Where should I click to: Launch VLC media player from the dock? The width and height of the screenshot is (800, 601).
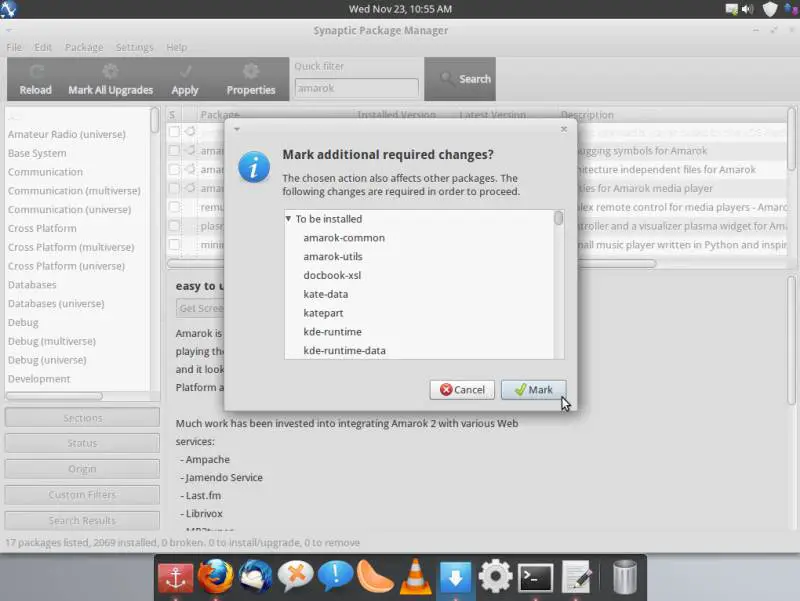tap(415, 577)
